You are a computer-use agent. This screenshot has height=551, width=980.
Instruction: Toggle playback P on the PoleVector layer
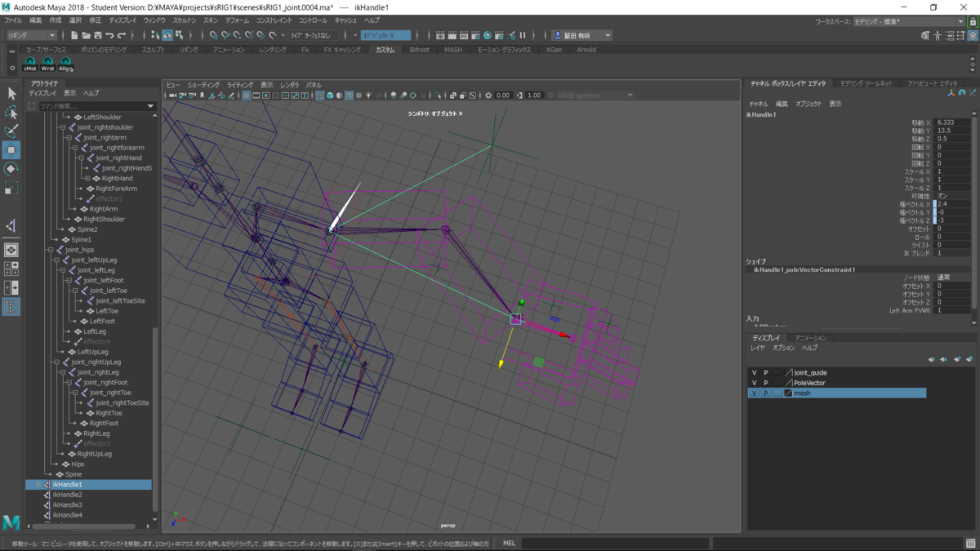tap(766, 383)
